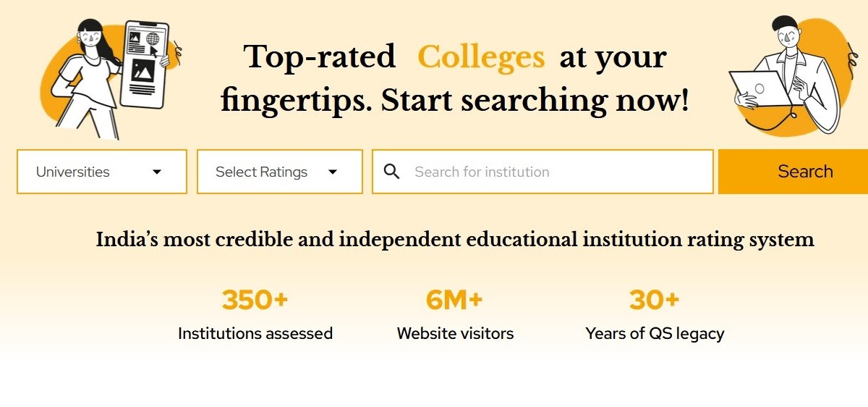Image resolution: width=868 pixels, height=407 pixels.
Task: Open the Universities category selector
Action: point(102,172)
